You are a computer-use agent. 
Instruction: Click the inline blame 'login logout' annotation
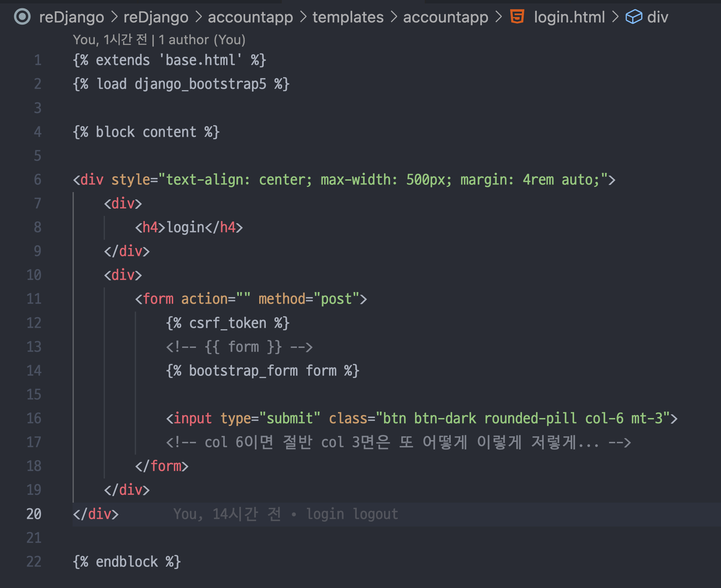pos(352,514)
